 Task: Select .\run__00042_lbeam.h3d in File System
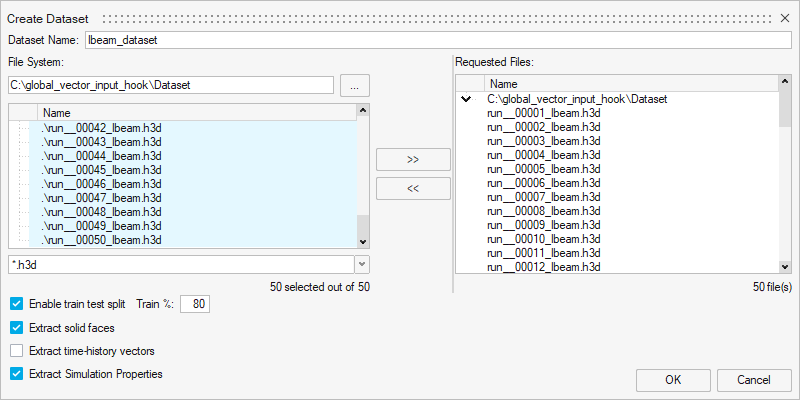tap(102, 128)
